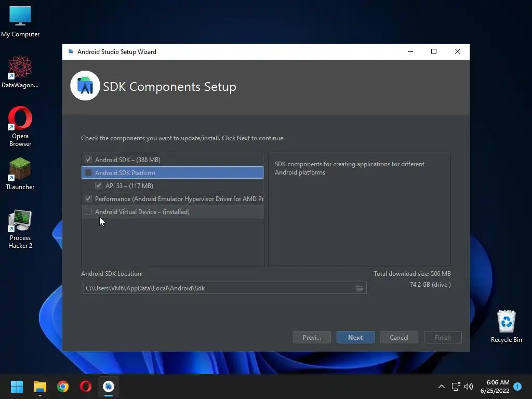532x399 pixels.
Task: Click the 'SDK Components Setup' heading
Action: tap(170, 87)
